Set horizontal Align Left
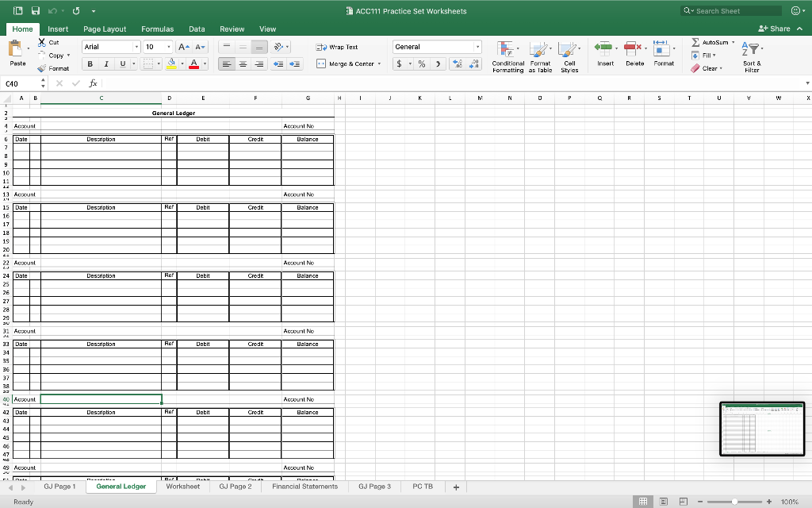Viewport: 812px width, 508px height. pos(226,63)
